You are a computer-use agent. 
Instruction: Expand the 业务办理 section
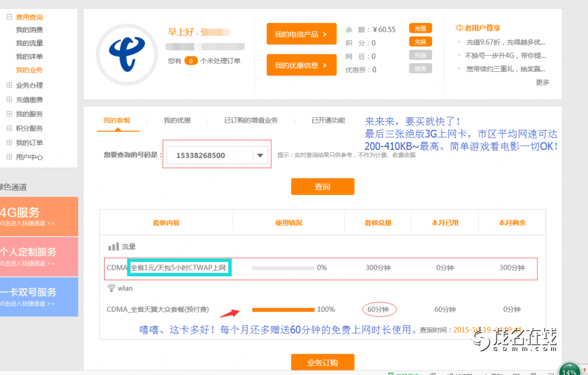pos(9,85)
